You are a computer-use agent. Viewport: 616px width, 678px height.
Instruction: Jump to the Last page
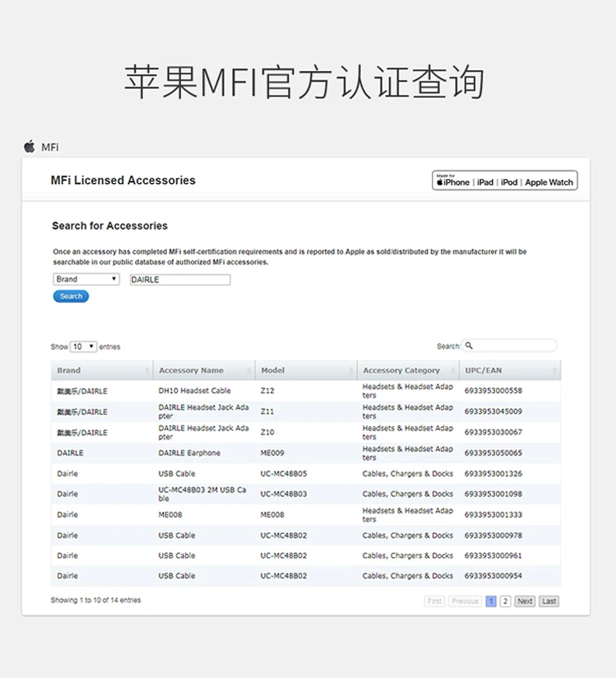(x=549, y=601)
